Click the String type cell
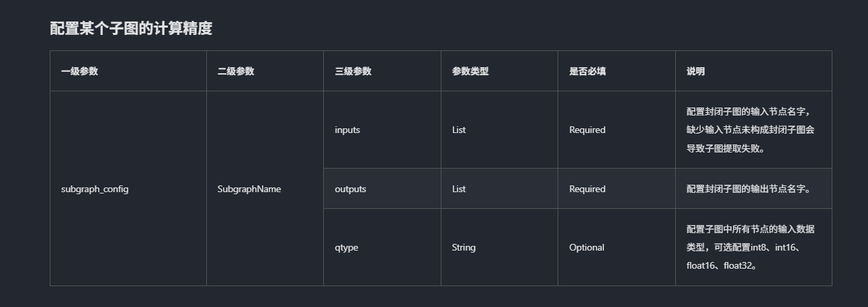868x307 pixels. pos(464,247)
